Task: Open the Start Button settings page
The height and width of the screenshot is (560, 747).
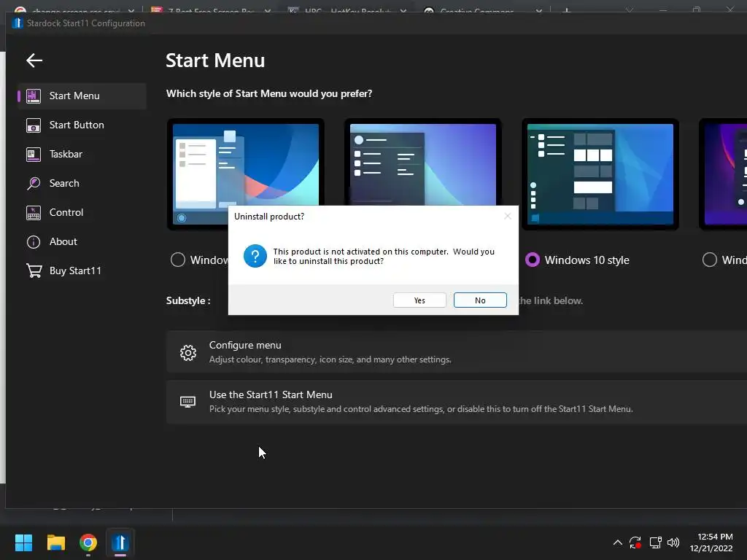Action: (x=82, y=125)
